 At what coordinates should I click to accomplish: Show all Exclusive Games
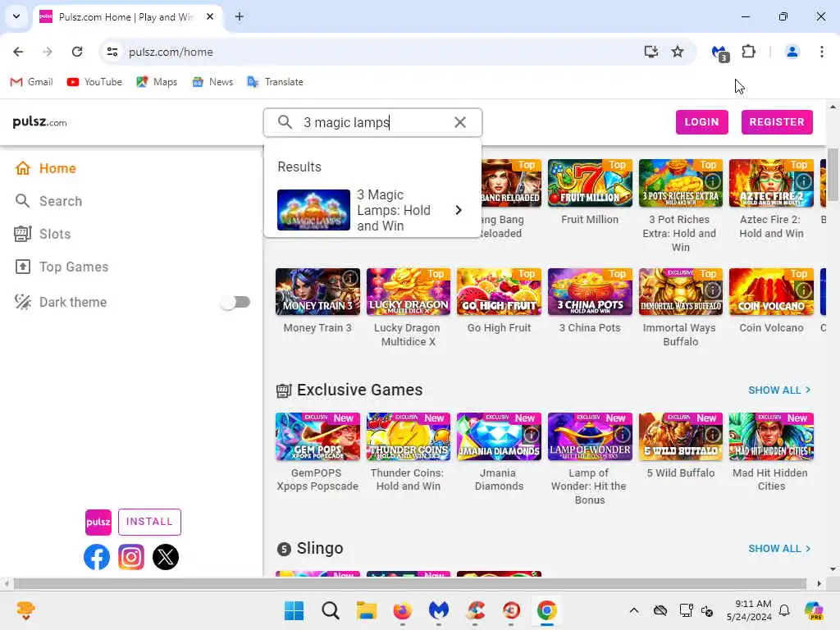tap(779, 390)
